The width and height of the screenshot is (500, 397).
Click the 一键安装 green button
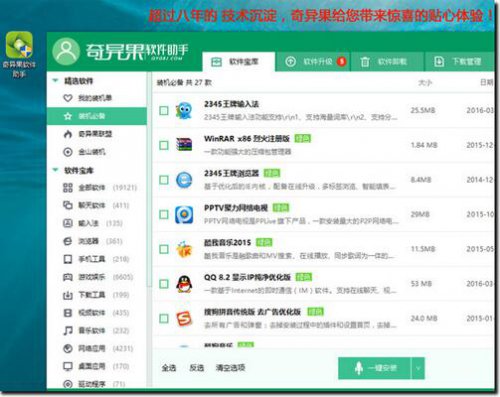[x=375, y=368]
